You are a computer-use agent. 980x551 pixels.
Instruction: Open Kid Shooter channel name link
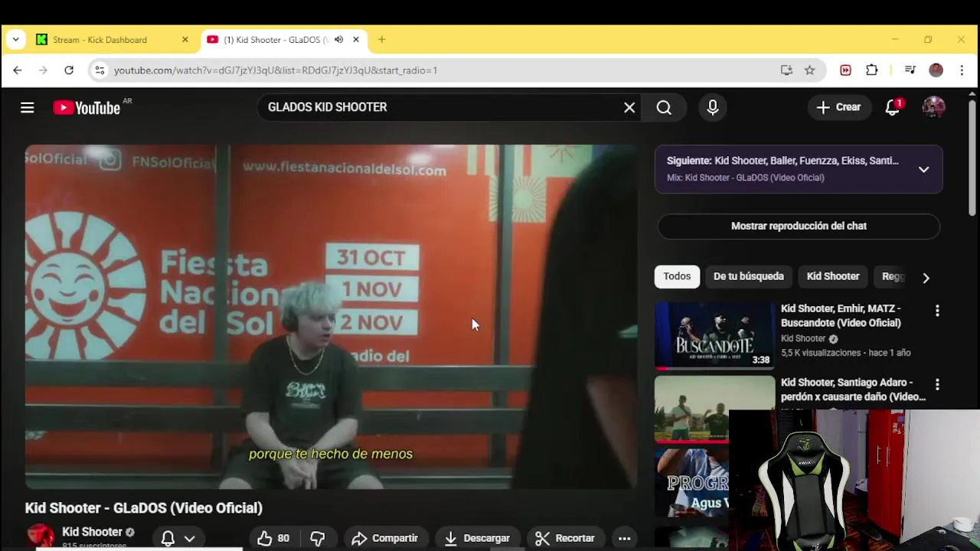(x=92, y=532)
